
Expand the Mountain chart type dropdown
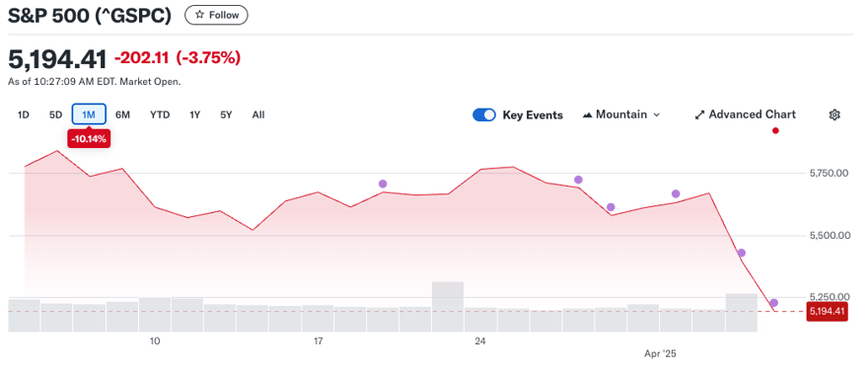621,114
